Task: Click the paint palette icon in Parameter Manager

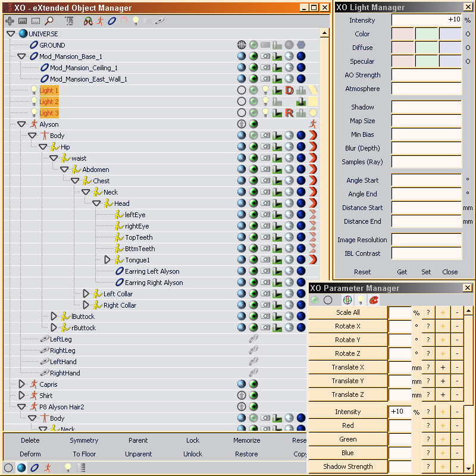Action: click(x=374, y=300)
